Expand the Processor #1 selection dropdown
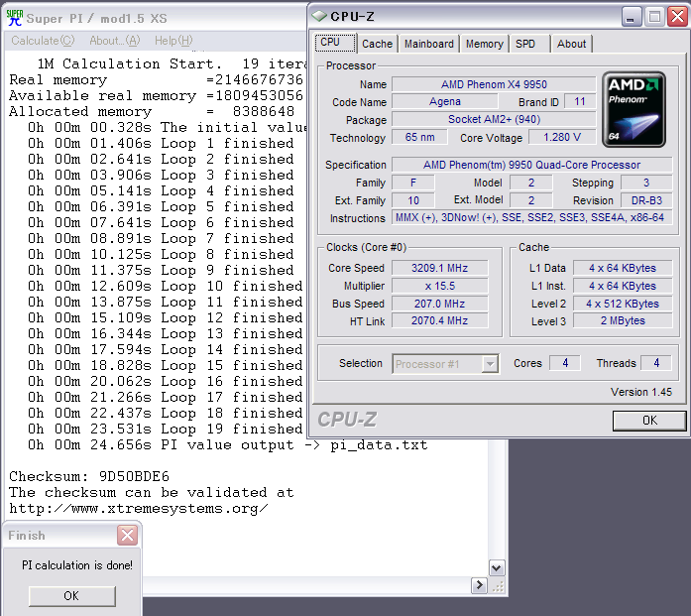691x616 pixels. 490,364
